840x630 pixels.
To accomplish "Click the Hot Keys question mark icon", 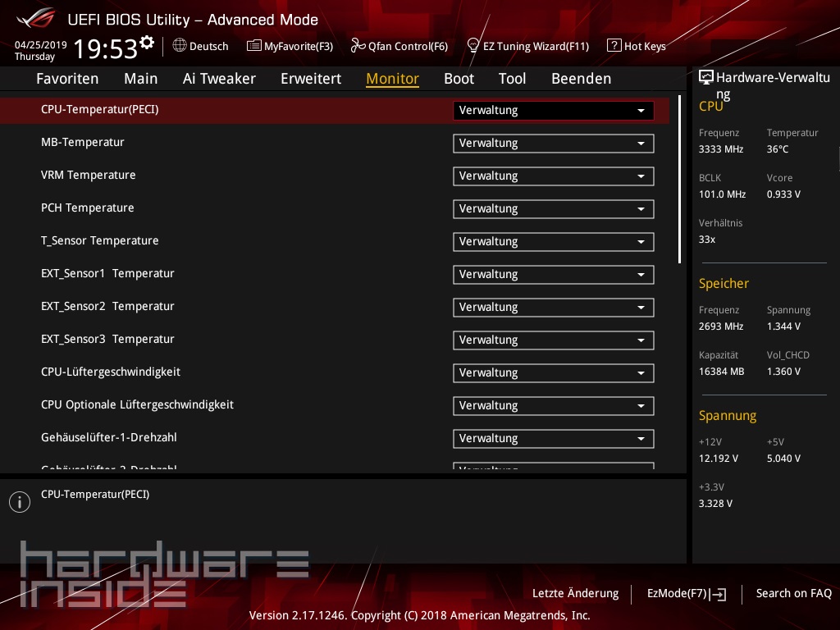I will (x=614, y=46).
